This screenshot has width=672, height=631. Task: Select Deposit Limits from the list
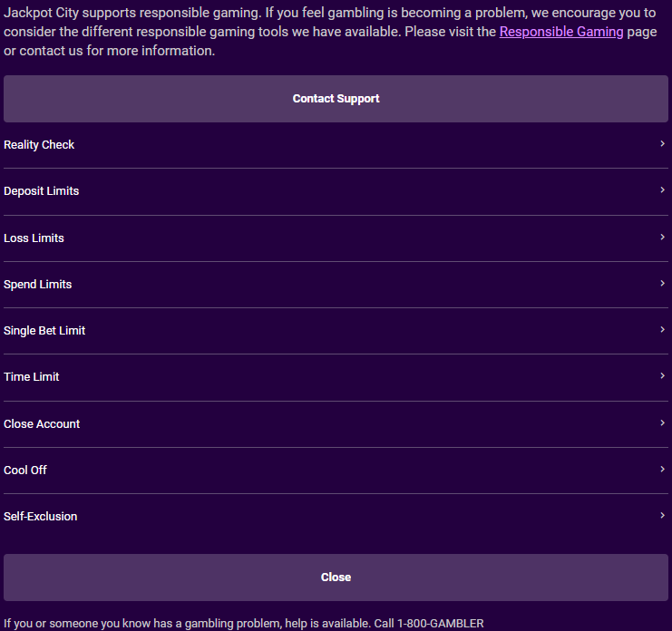336,191
